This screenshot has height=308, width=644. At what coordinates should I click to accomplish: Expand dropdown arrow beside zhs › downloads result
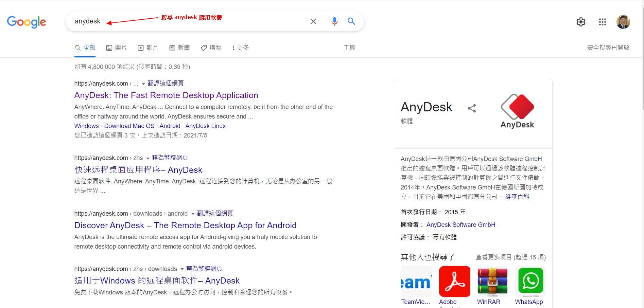(182, 269)
